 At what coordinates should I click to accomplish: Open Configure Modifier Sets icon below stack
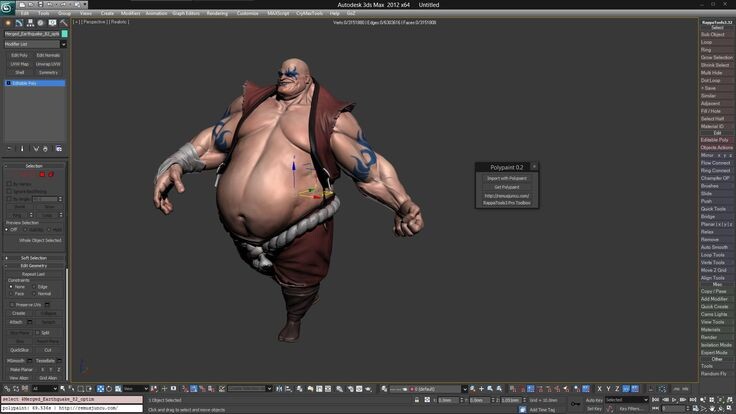click(x=59, y=149)
